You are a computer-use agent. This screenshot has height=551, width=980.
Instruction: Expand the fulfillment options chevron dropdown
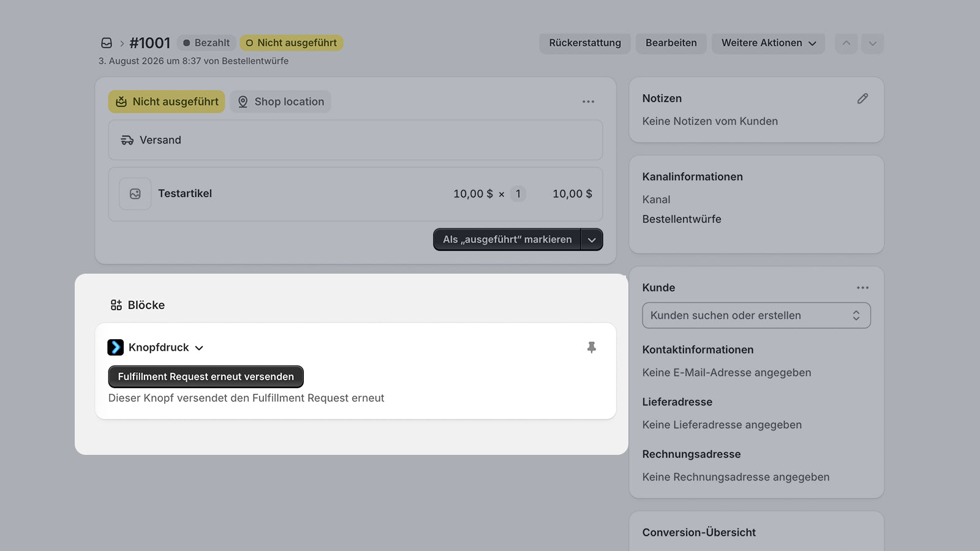click(x=592, y=239)
